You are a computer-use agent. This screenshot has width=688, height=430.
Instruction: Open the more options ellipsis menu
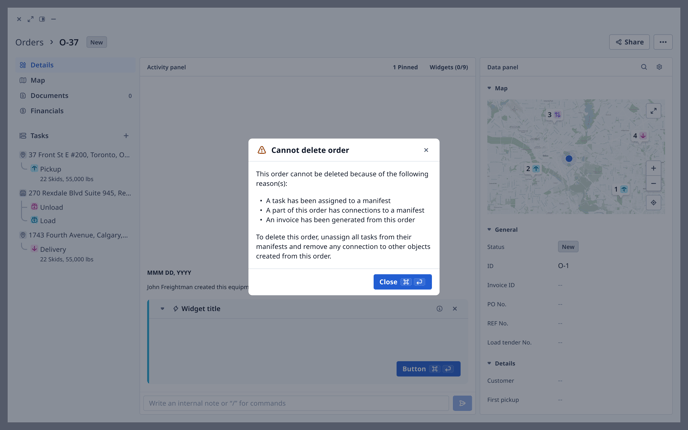pos(663,42)
